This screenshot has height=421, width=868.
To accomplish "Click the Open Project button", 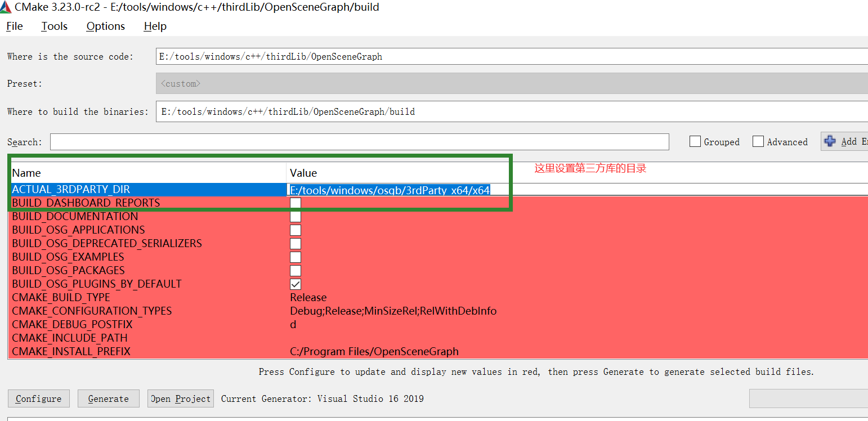I will (x=181, y=398).
